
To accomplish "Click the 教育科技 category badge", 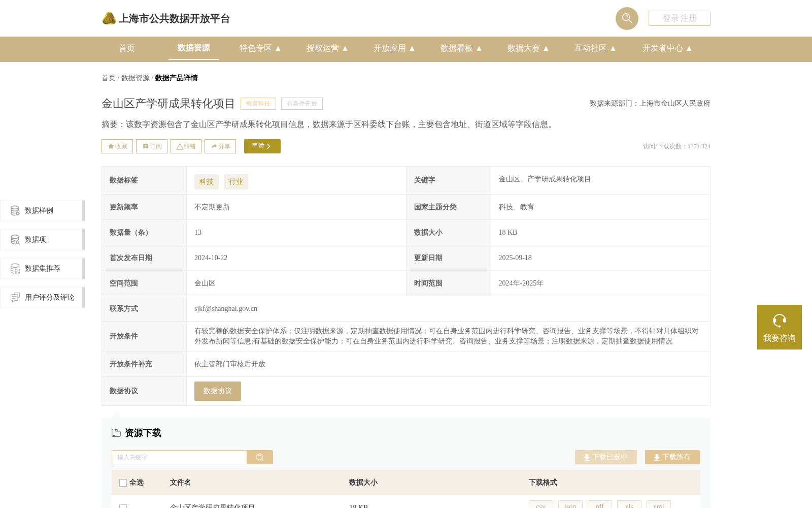I will [x=258, y=104].
